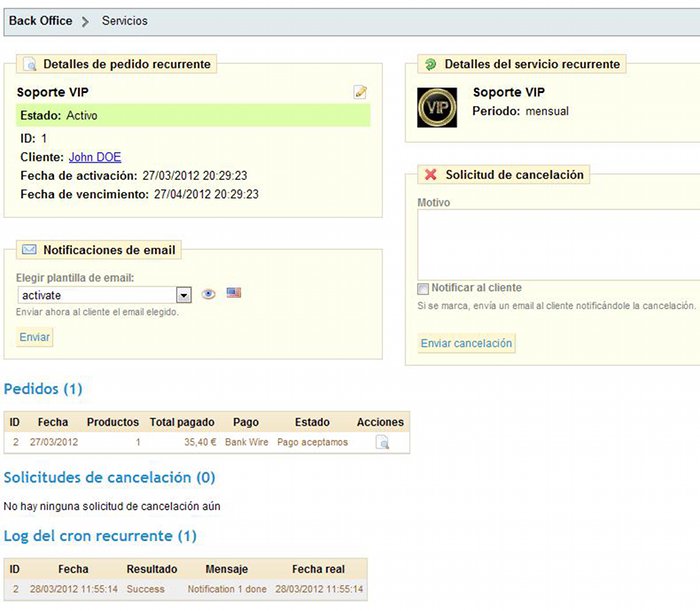Click the Resultado column header in cron log
Viewport: 700px width, 611px height.
[152, 569]
